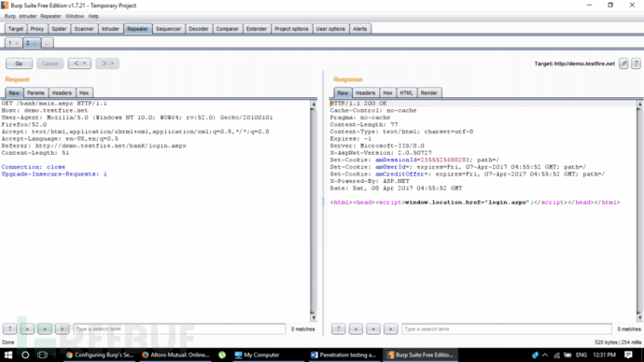Open Repeater help question mark icon
The height and width of the screenshot is (362, 644).
coord(636,63)
